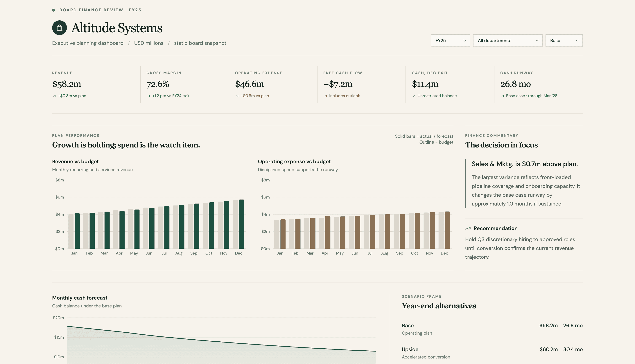Image resolution: width=635 pixels, height=364 pixels.
Task: Open the Base scenario dropdown
Action: tap(564, 41)
